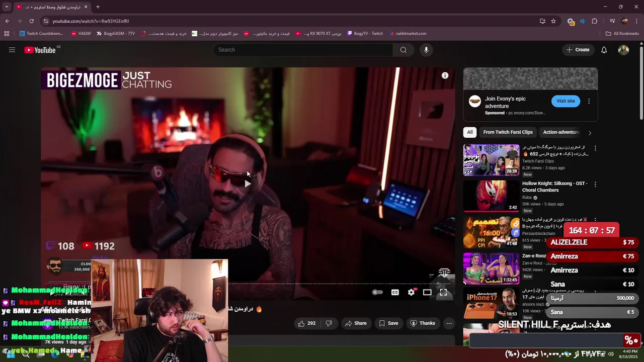Open the BogyGASM - 7TV bookmark

pos(115,34)
